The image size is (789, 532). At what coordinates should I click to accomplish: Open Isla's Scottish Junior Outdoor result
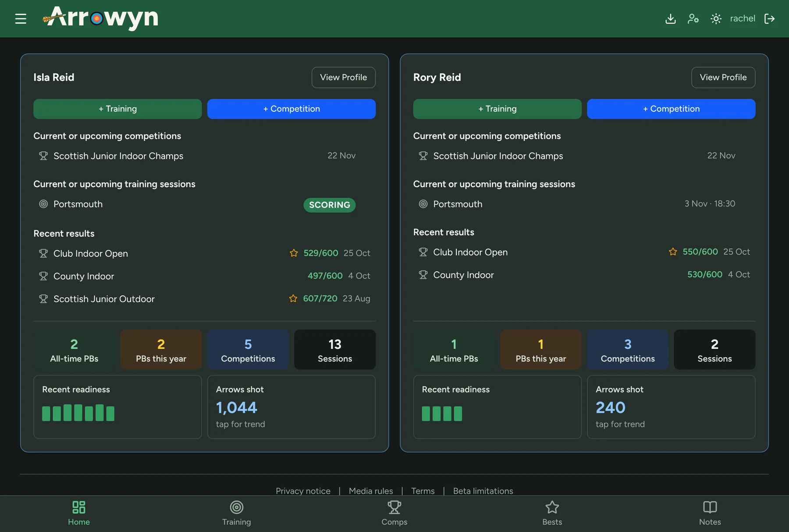tap(204, 299)
